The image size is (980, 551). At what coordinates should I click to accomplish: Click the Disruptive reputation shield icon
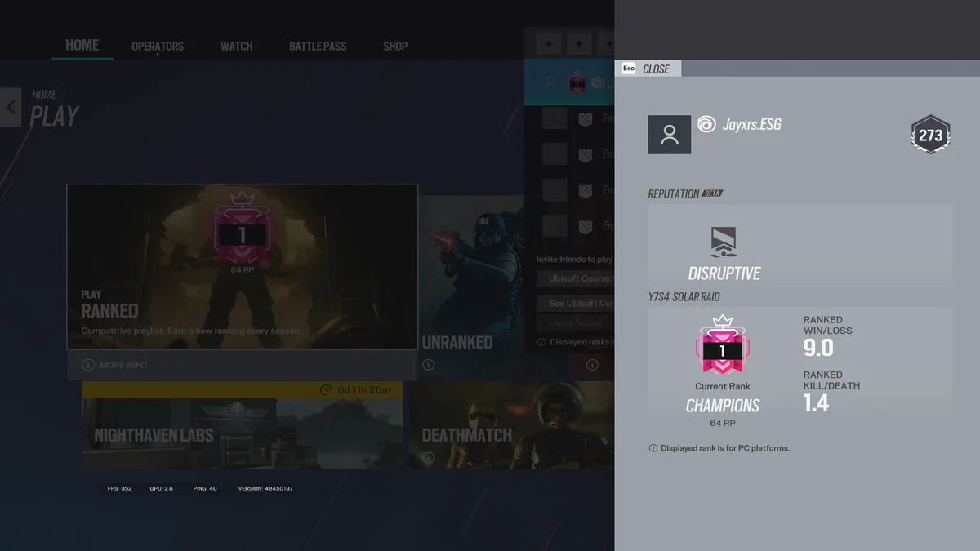(x=724, y=243)
